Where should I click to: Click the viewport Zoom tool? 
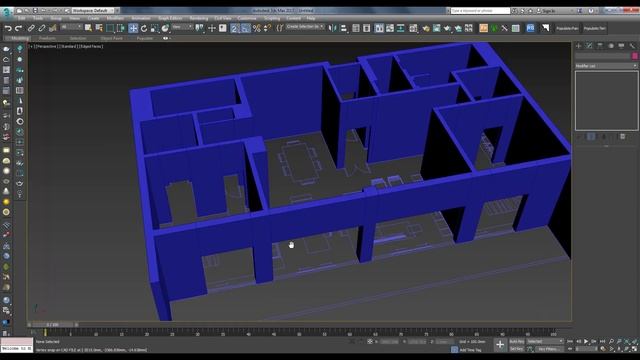tap(611, 341)
